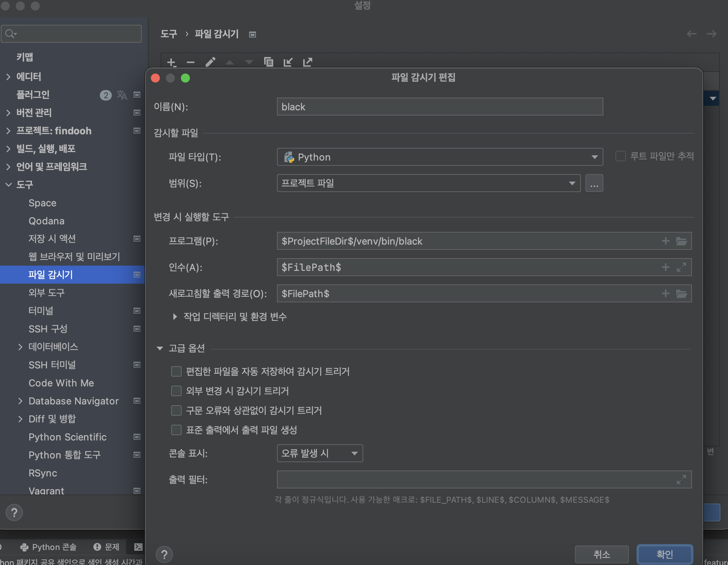The width and height of the screenshot is (728, 565).
Task: Expand working directory and environment variables section
Action: tap(175, 317)
